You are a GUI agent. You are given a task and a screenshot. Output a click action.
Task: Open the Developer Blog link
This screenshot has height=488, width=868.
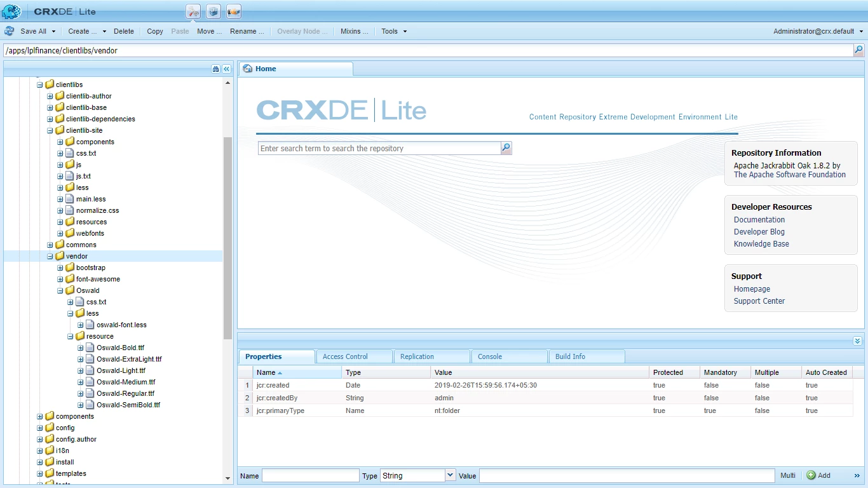759,232
